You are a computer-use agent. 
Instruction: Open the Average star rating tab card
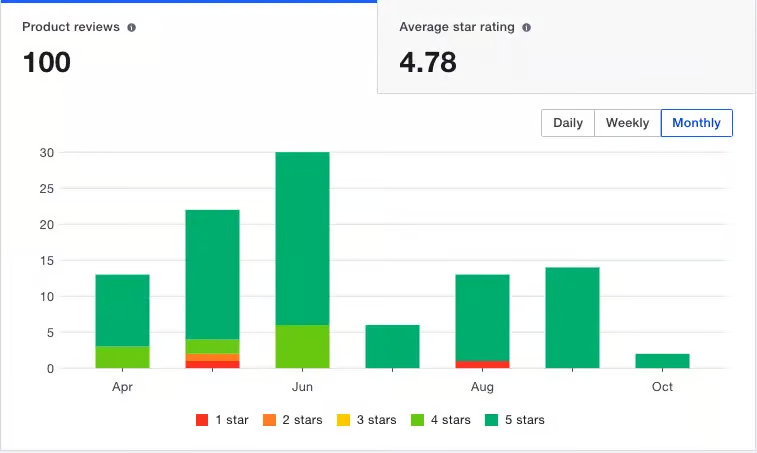pyautogui.click(x=566, y=48)
